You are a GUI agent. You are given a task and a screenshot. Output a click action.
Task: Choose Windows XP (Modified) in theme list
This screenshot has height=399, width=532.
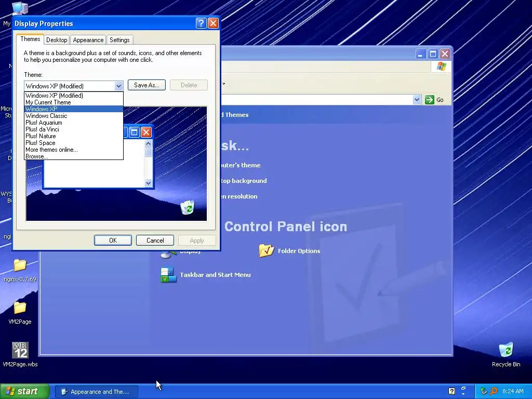[x=74, y=96]
